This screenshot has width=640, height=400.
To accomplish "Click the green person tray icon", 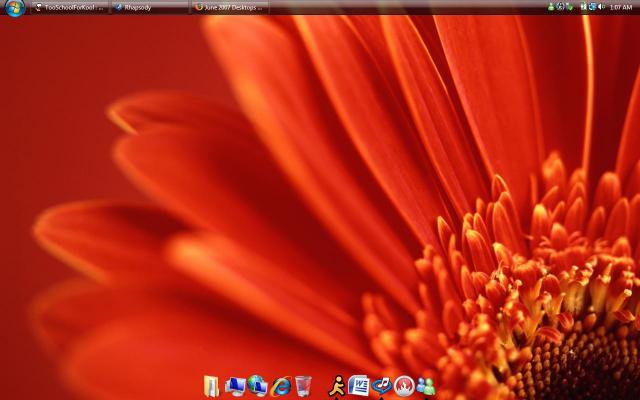I will [x=551, y=7].
